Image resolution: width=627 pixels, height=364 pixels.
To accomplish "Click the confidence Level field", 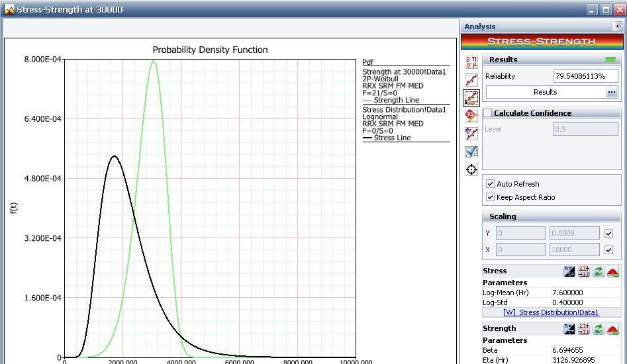I will click(585, 129).
